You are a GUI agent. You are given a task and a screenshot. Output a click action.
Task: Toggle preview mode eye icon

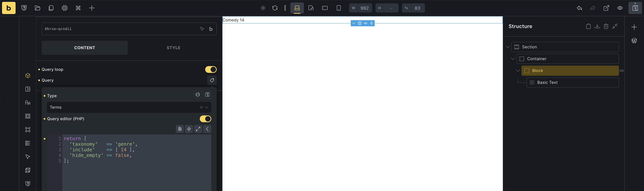(x=620, y=8)
